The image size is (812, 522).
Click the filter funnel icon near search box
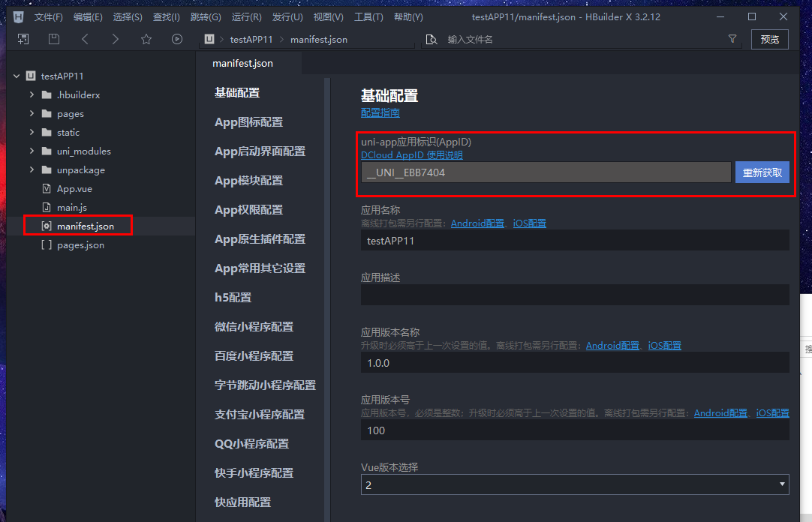[x=732, y=38]
